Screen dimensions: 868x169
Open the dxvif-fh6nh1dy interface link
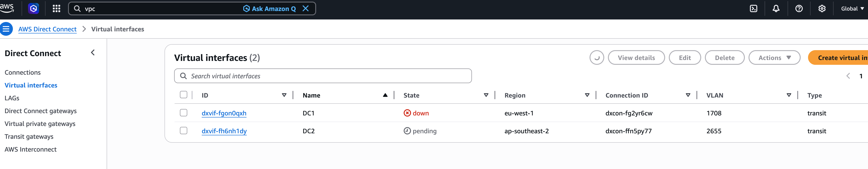tap(224, 131)
